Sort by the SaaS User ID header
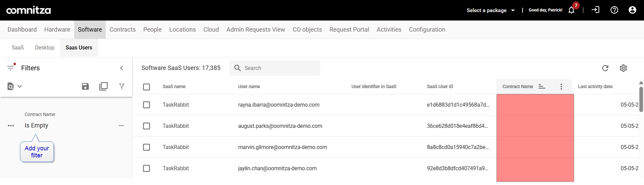 [440, 86]
